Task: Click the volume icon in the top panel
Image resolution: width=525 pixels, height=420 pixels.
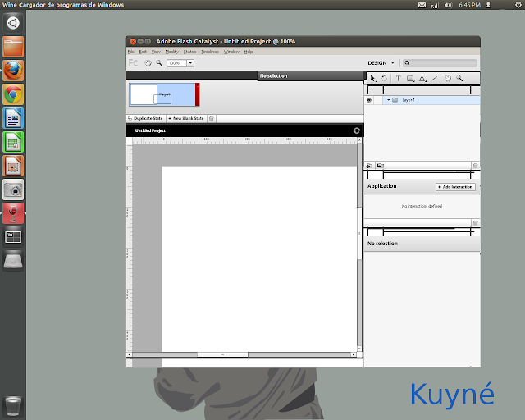Action: pos(448,5)
